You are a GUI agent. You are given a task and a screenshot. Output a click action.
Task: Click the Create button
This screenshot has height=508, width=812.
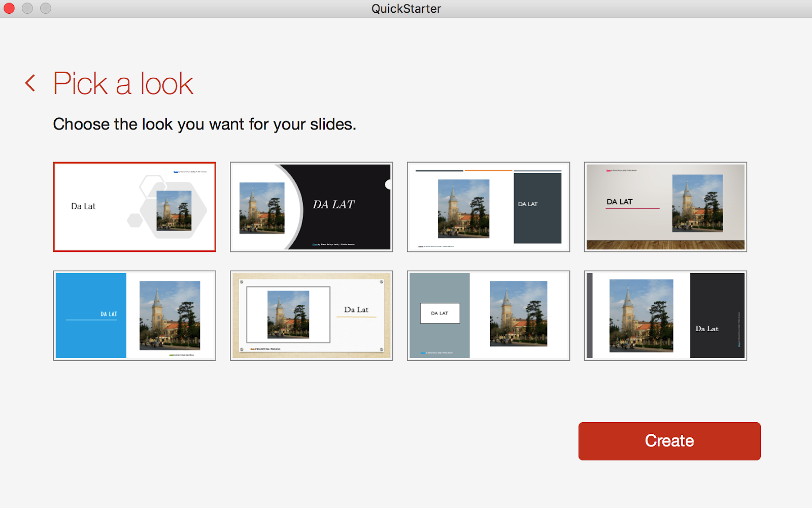click(669, 441)
